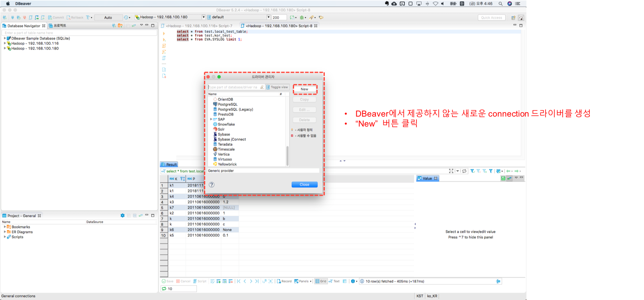Select Teradata driver entry
This screenshot has width=644, height=300.
[225, 144]
